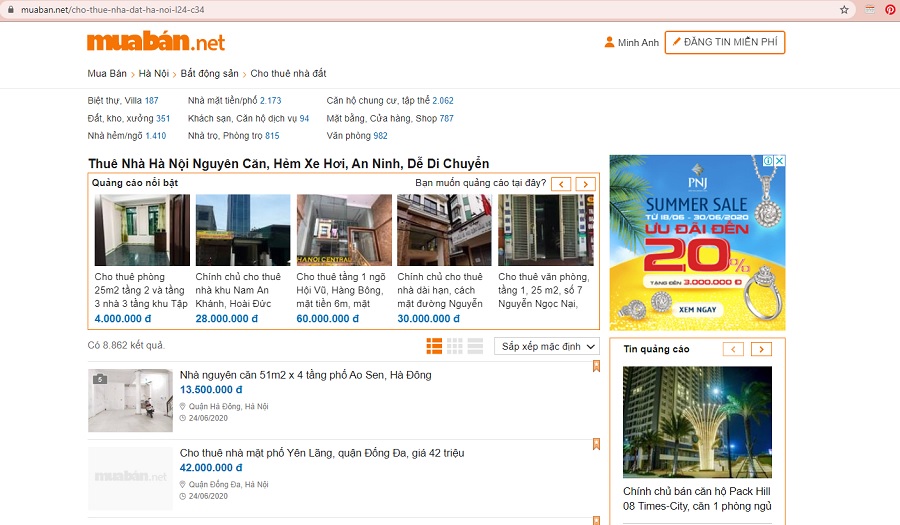Bookmark this page with star icon

[844, 10]
